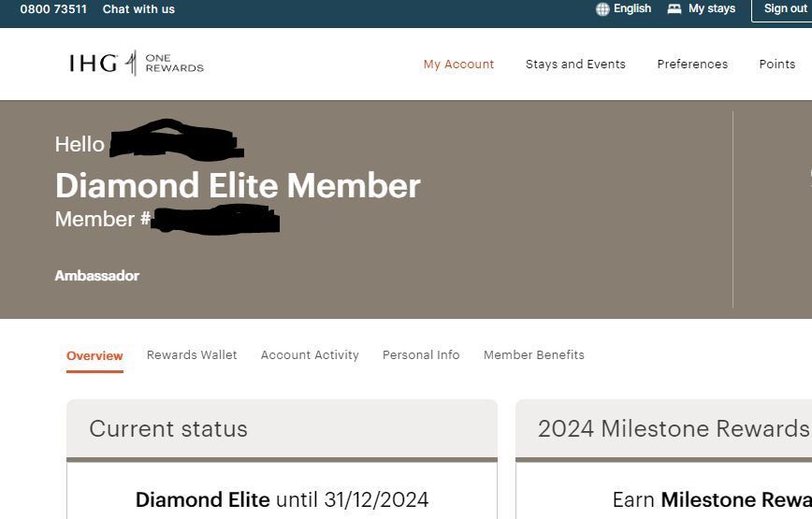The image size is (812, 519).
Task: Select My Account in the main navigation
Action: [458, 65]
